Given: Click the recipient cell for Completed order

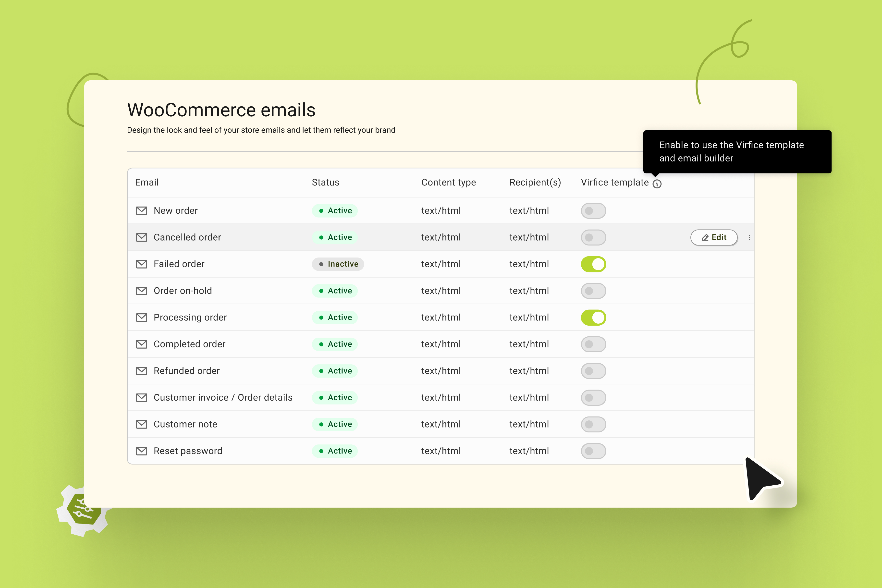Looking at the screenshot, I should click(x=529, y=344).
